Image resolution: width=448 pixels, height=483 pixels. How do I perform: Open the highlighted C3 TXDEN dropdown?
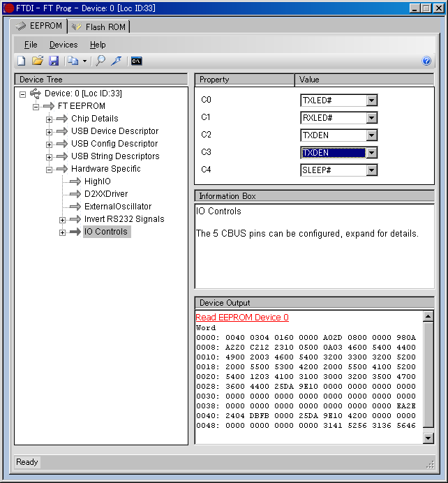[x=372, y=153]
